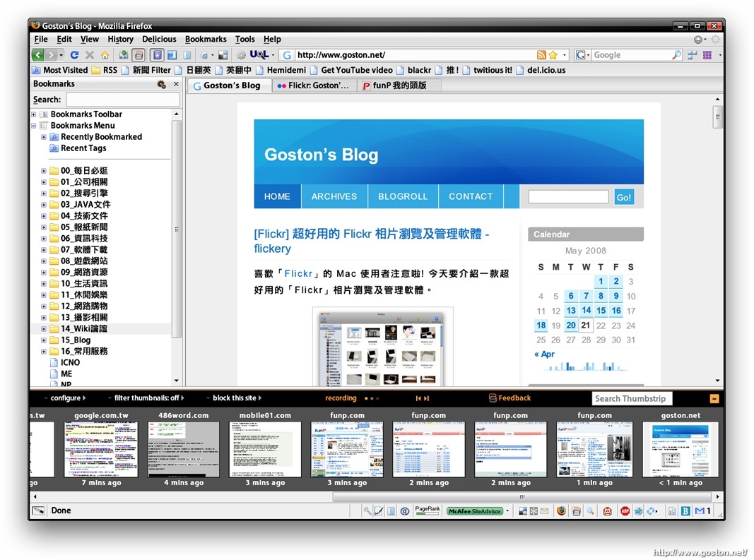Screen dimensions: 754x560
Task: Open the Tools menu
Action: click(x=245, y=39)
